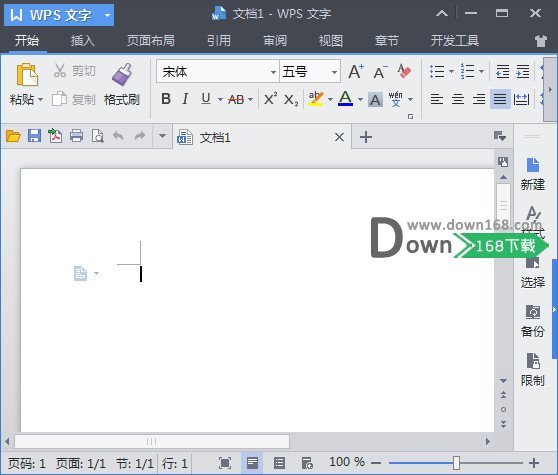Switch to 插入 (Insert) tab
The width and height of the screenshot is (558, 475).
pos(83,41)
